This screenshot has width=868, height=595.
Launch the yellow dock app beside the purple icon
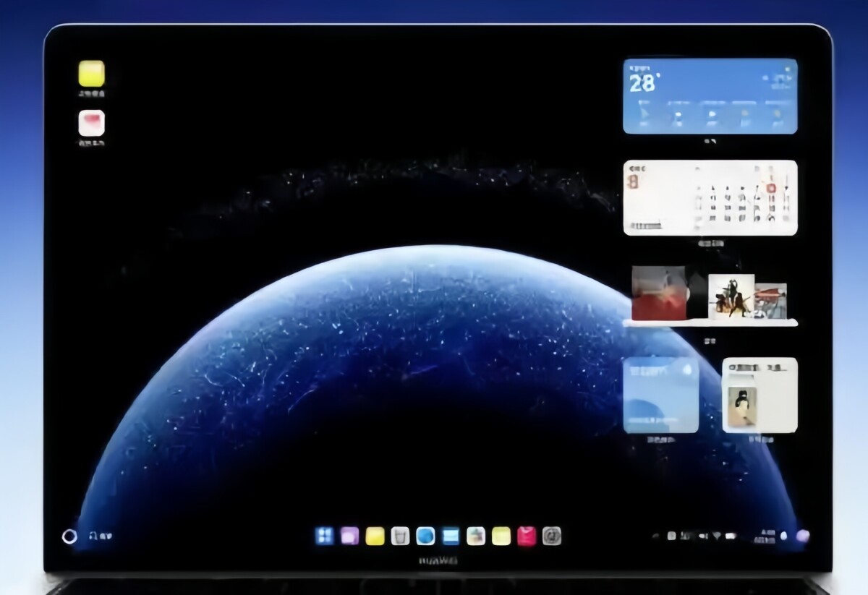(x=375, y=536)
